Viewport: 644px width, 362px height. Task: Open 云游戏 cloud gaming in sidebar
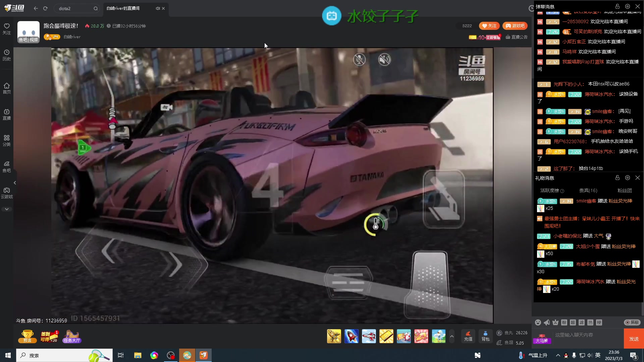[7, 193]
